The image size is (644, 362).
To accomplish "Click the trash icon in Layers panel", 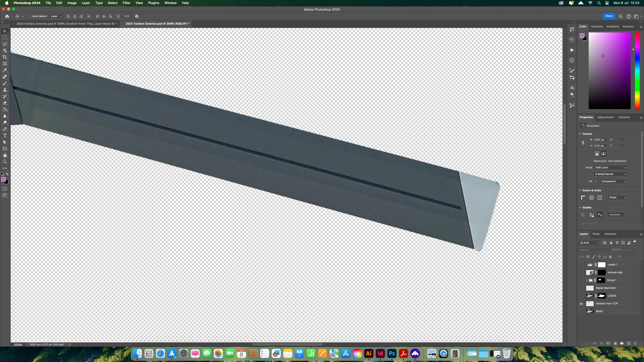I will [635, 343].
